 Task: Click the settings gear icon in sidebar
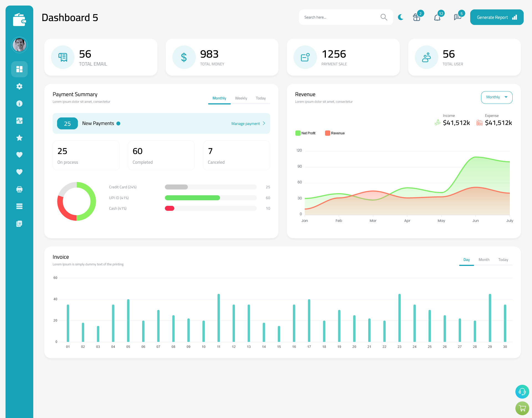(x=19, y=86)
